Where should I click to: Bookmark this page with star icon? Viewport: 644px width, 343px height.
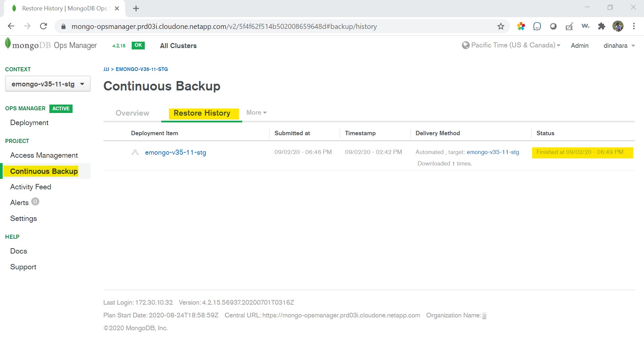point(501,27)
